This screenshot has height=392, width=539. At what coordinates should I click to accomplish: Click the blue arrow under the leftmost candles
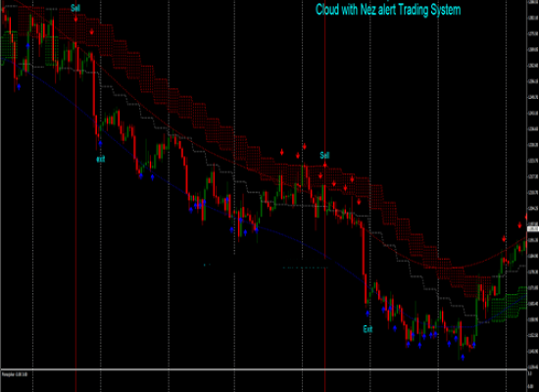click(19, 87)
